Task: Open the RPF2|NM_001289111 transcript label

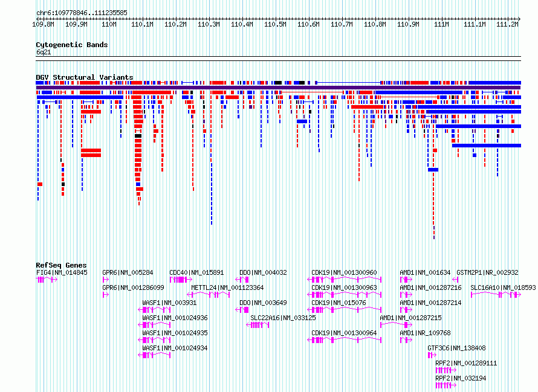Action: click(466, 363)
